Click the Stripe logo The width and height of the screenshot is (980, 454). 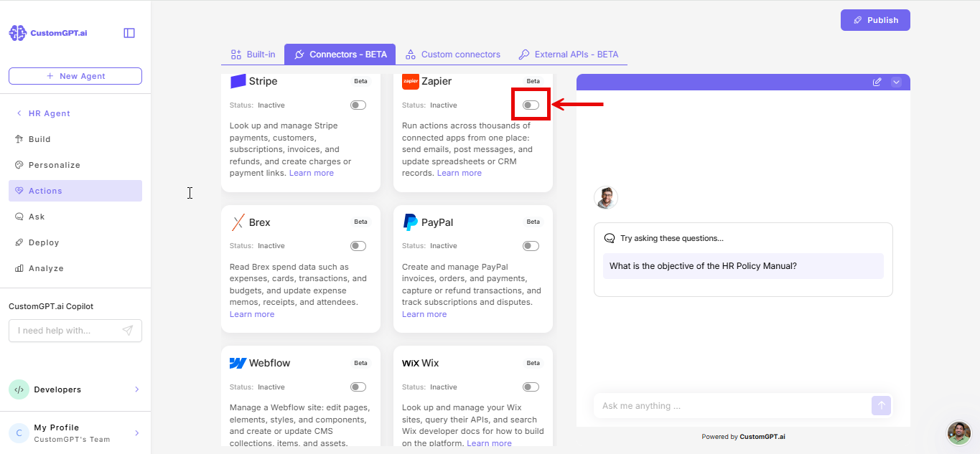(238, 81)
